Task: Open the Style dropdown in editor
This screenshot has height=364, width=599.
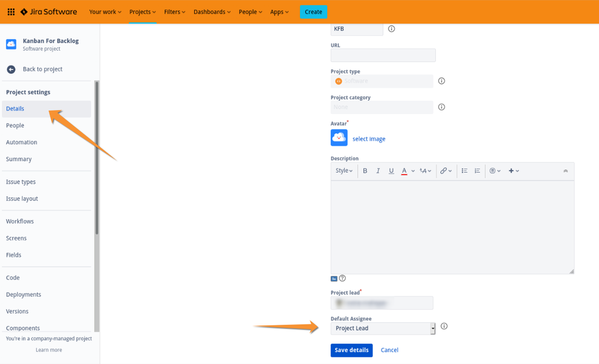Action: 344,171
